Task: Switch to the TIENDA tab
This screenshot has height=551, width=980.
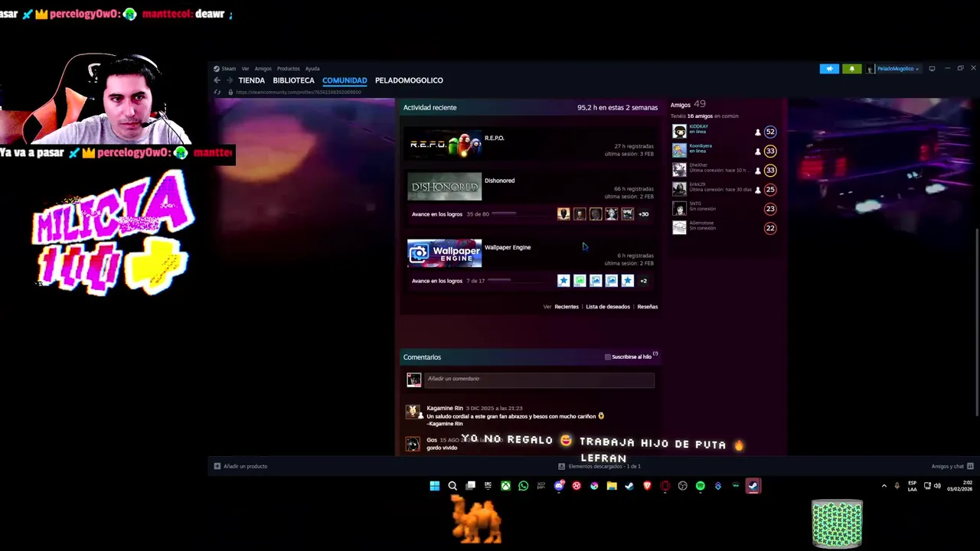Action: (251, 80)
